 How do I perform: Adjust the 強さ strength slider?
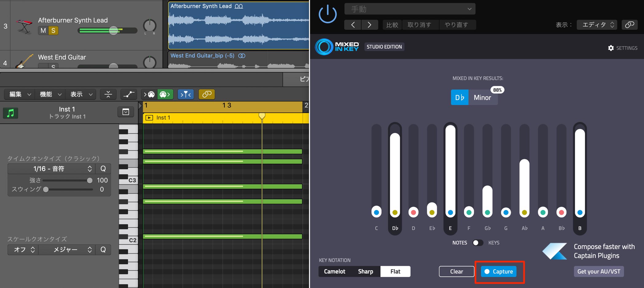tap(89, 181)
